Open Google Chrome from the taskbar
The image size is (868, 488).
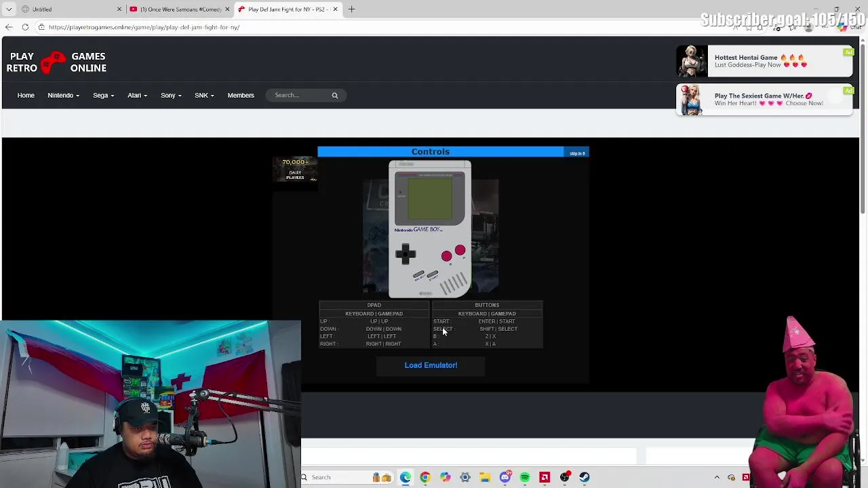pyautogui.click(x=425, y=477)
